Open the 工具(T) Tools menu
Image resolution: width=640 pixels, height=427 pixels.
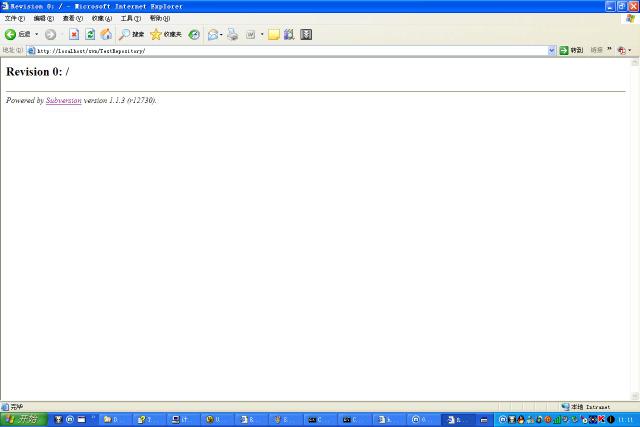pos(130,18)
